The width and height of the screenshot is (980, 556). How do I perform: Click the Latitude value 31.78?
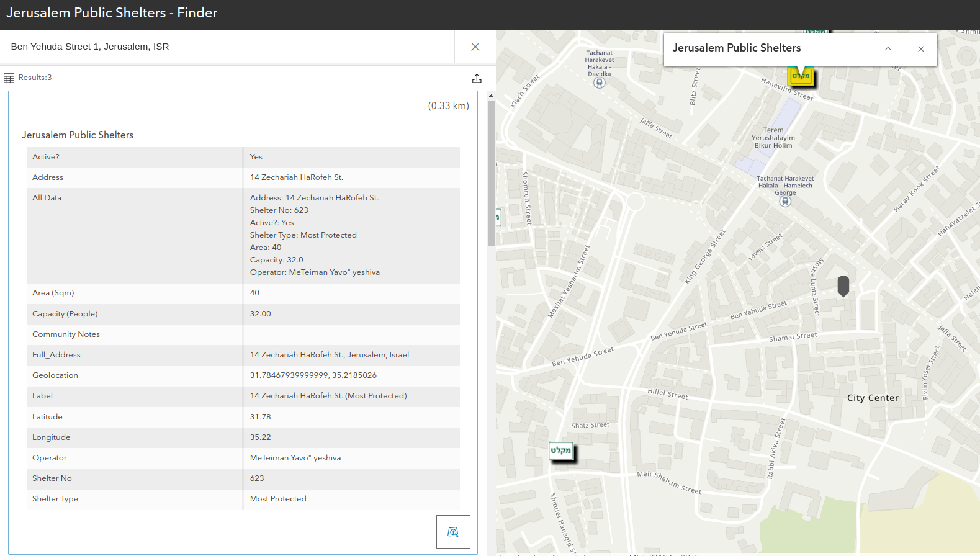[261, 417]
